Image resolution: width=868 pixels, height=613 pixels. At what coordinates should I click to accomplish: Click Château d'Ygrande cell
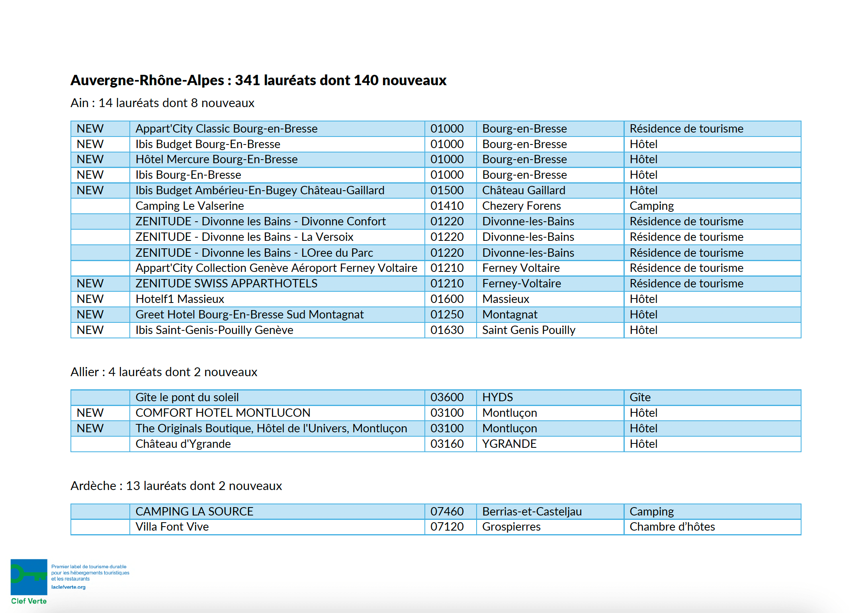pyautogui.click(x=277, y=444)
